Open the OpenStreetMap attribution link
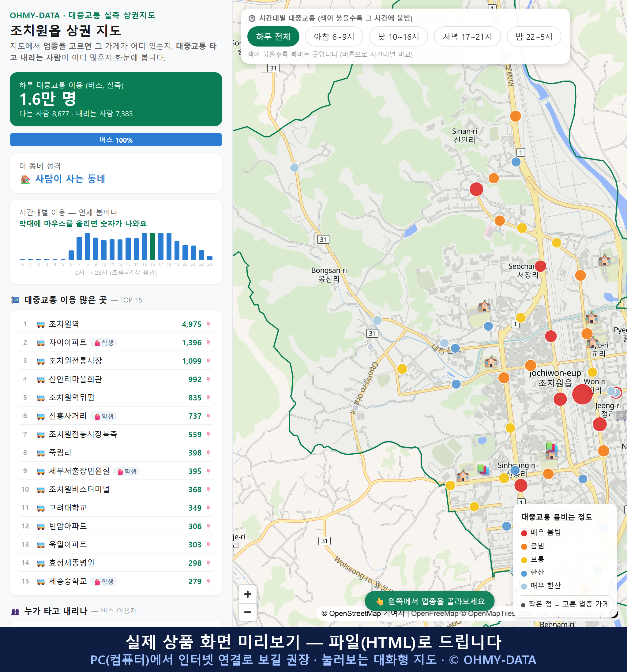 pos(351,614)
